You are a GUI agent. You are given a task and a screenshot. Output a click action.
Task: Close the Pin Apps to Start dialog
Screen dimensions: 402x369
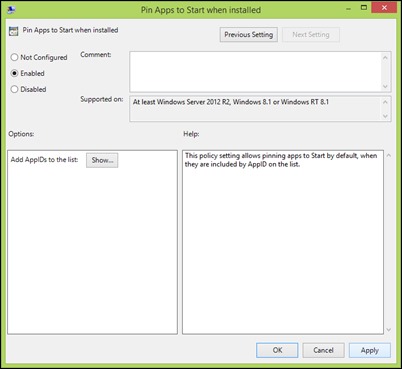pos(384,8)
